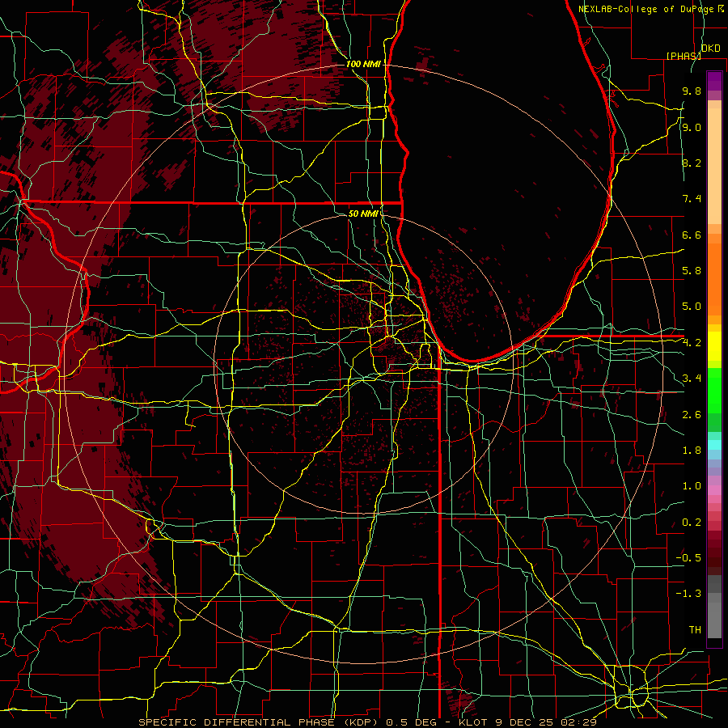Viewport: 728px width, 728px height.
Task: Click the [PHAS] scale header label
Action: [x=684, y=56]
